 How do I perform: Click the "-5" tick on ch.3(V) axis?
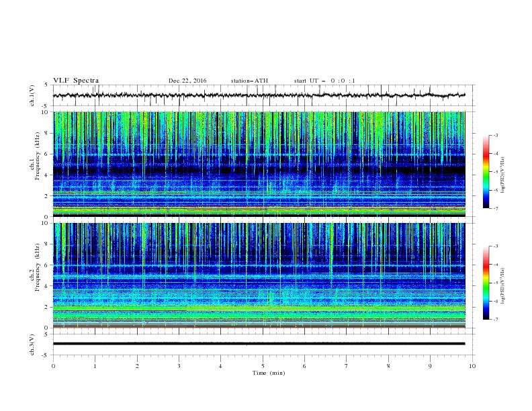coord(45,355)
